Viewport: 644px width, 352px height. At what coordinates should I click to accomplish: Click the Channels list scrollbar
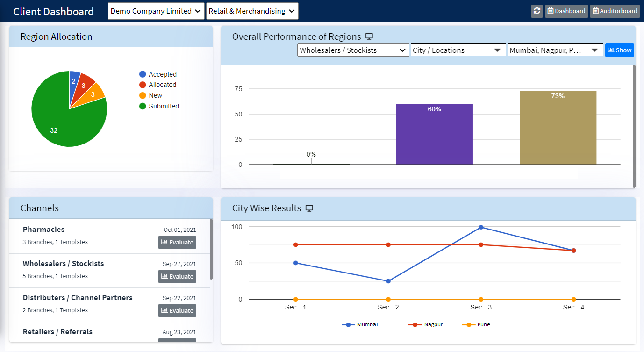(211, 249)
